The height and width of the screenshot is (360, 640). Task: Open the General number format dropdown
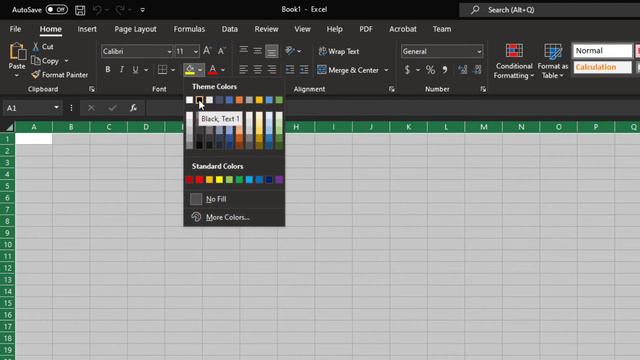pos(479,51)
